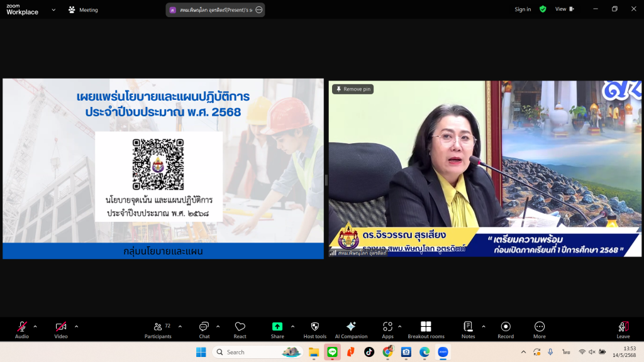Expand share options chevron beside Share
Screen dimensions: 644x362
[293, 327]
